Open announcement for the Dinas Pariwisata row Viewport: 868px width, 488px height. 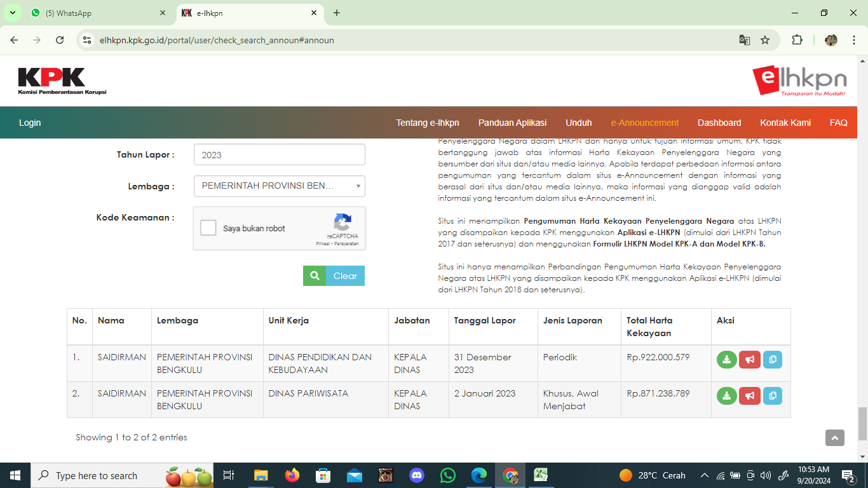(749, 396)
